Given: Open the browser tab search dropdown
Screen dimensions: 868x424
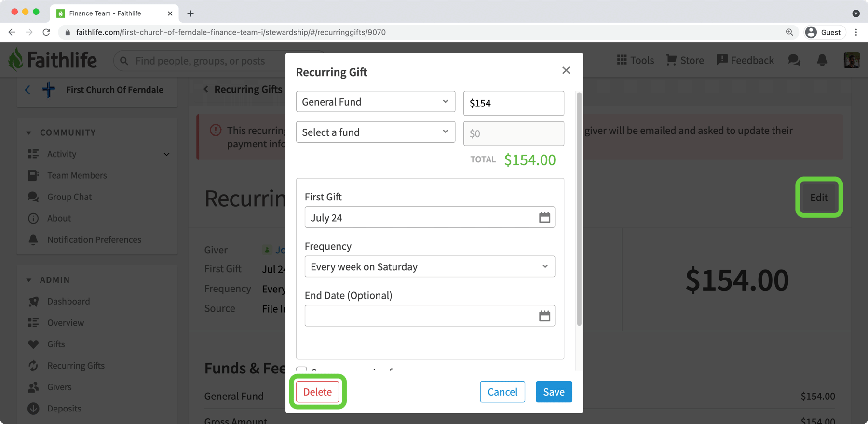Looking at the screenshot, I should tap(856, 13).
